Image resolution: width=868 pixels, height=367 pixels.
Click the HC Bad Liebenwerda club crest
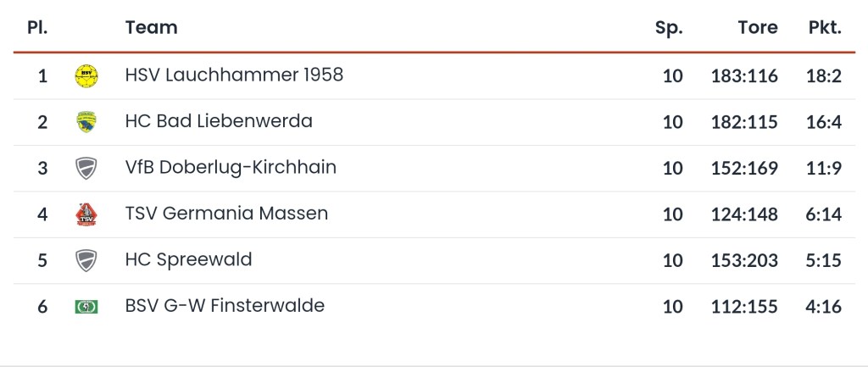[x=86, y=122]
